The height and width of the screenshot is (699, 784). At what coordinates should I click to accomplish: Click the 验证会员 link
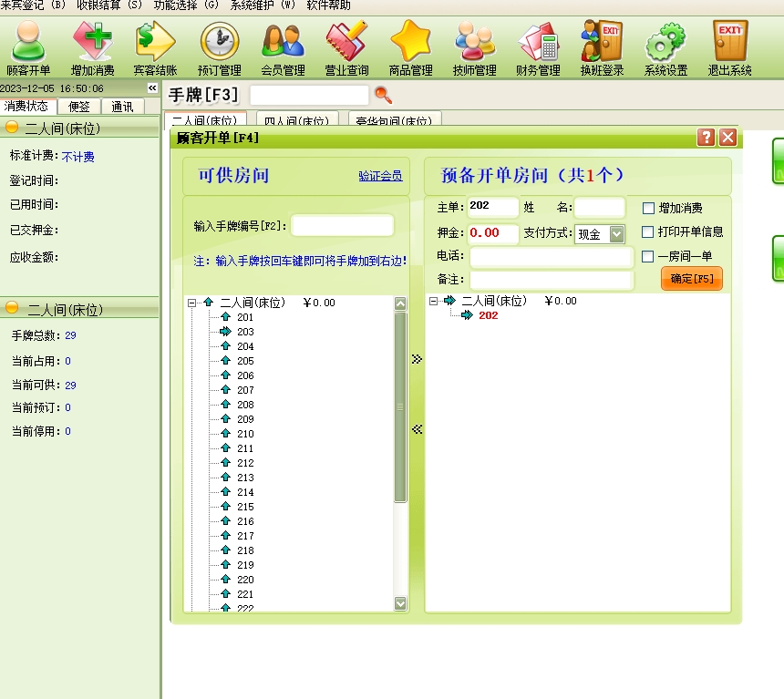(x=380, y=176)
